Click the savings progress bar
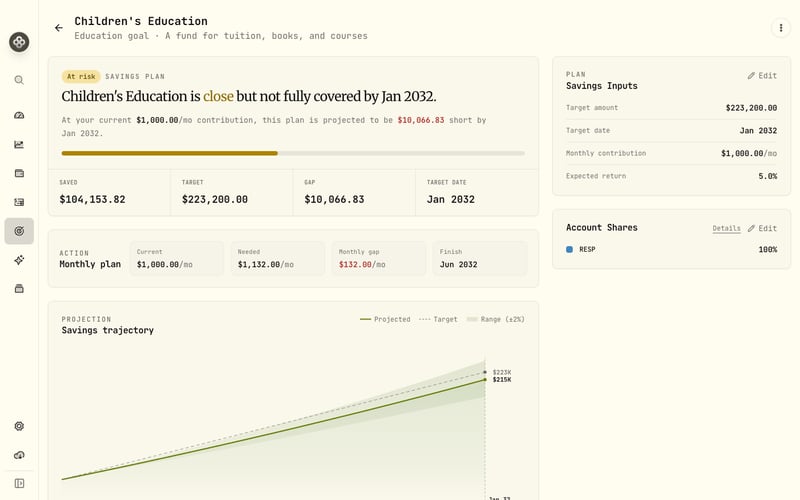This screenshot has width=800, height=500. pos(293,153)
